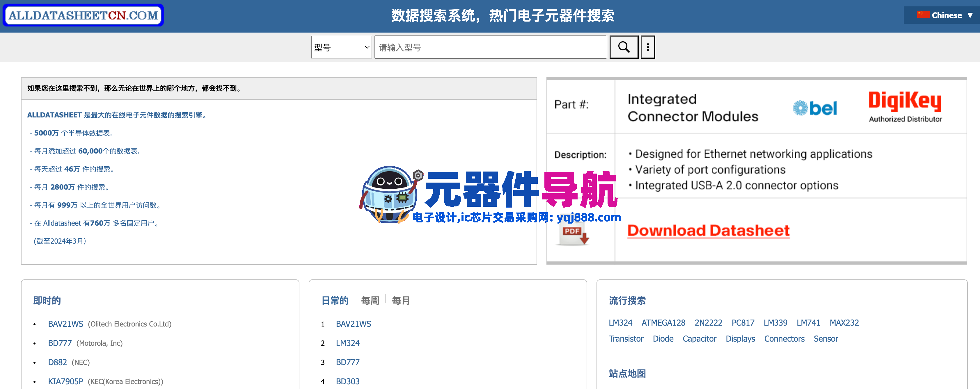
Task: Click the bel manufacturer logo
Action: point(815,108)
